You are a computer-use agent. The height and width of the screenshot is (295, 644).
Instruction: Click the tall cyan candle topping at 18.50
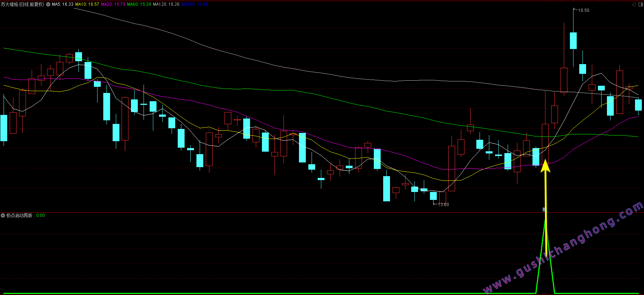tap(573, 41)
